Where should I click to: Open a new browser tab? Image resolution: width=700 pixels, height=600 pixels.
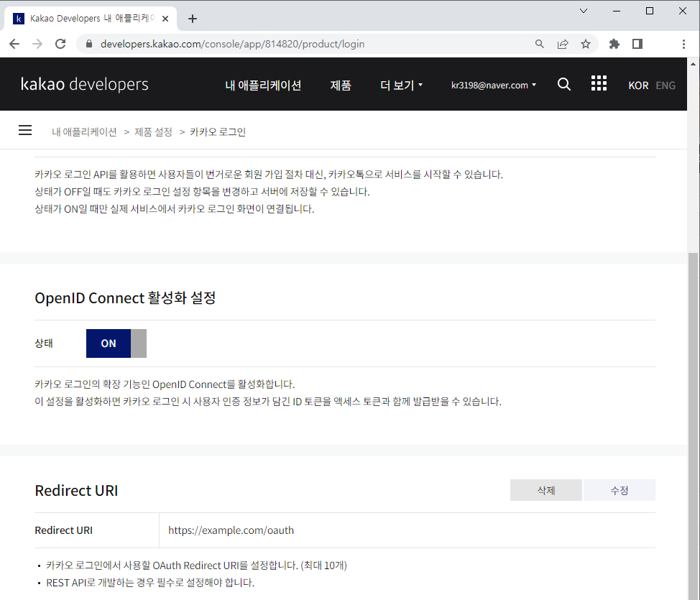[193, 19]
